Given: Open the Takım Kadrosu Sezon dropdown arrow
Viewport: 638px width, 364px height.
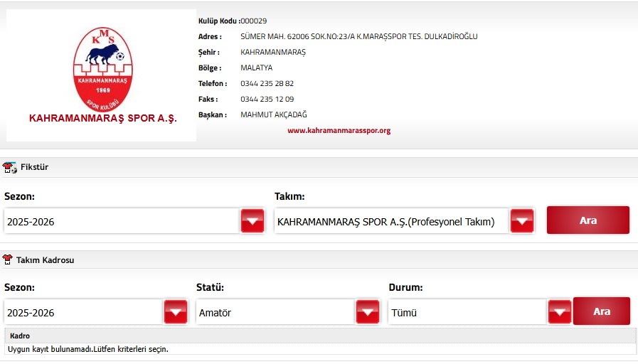Looking at the screenshot, I should tap(176, 312).
